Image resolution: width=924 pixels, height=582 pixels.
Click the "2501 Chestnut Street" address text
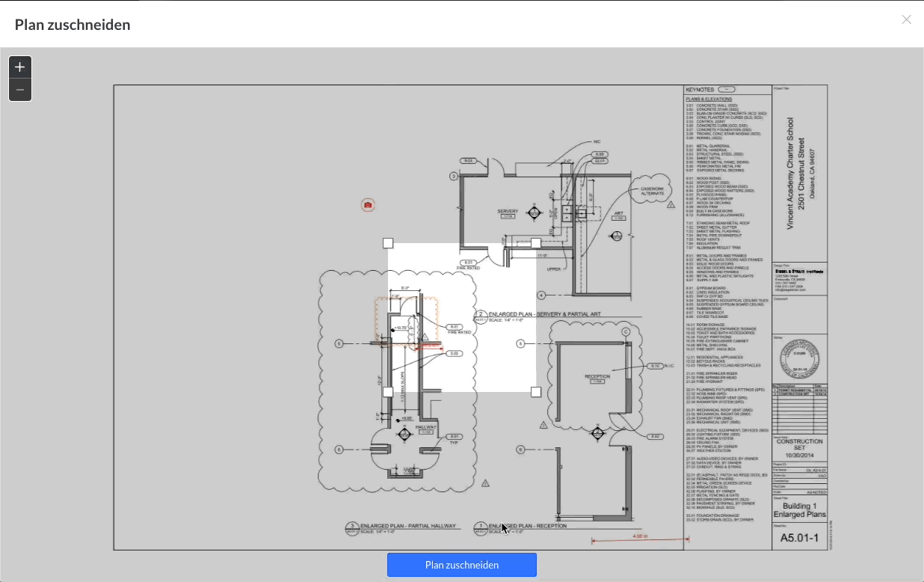pyautogui.click(x=801, y=174)
